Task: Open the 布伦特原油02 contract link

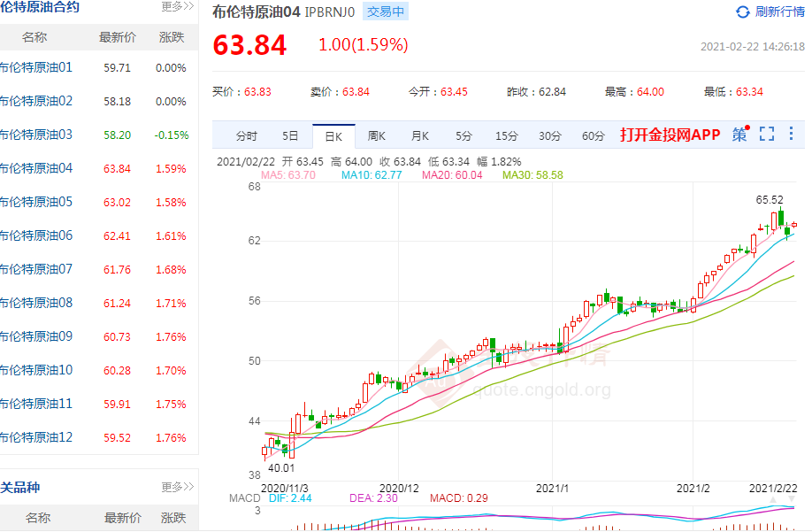Action: [x=36, y=101]
